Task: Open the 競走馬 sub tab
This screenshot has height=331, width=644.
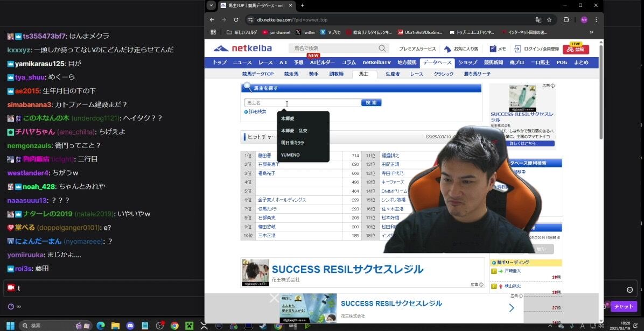Action: [291, 74]
